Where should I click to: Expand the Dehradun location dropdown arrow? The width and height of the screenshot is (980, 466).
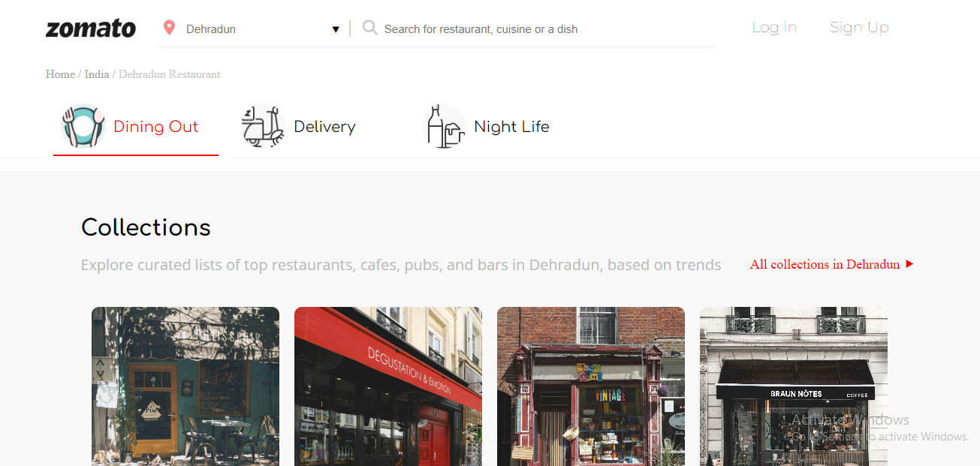pos(336,29)
